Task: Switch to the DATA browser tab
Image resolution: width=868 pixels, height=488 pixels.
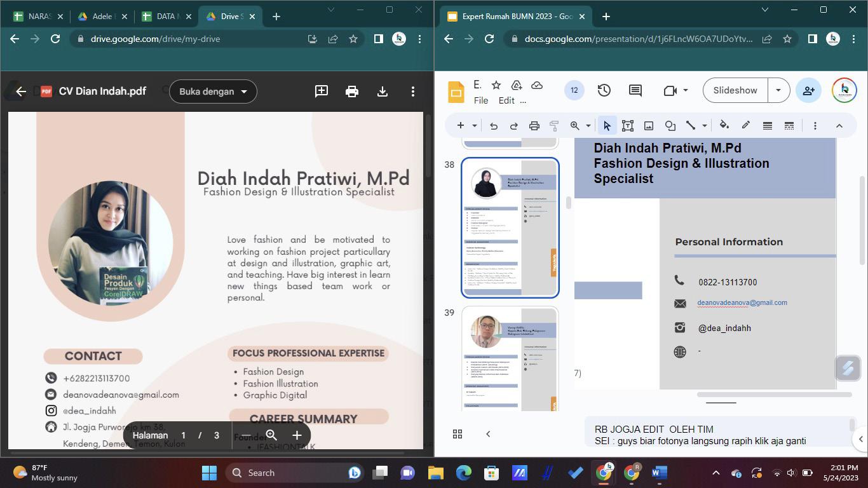Action: [165, 17]
